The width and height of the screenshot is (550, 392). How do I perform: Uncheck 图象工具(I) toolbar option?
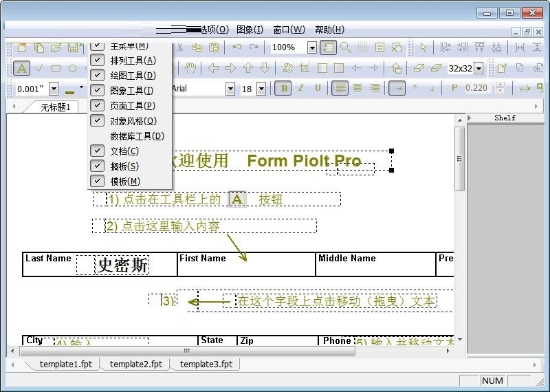pos(130,91)
